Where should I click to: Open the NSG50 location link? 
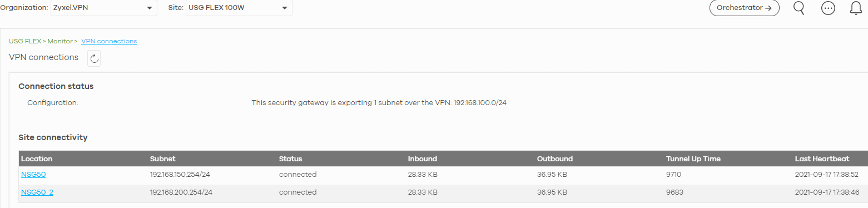point(33,174)
